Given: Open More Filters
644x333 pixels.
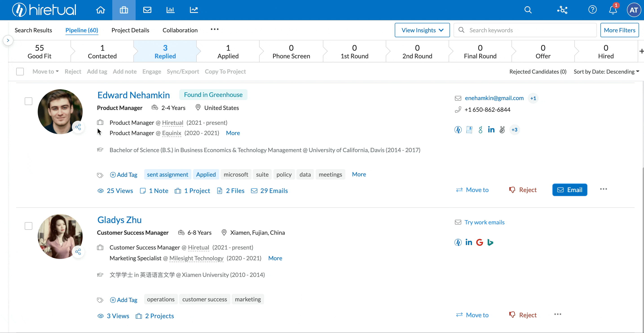Looking at the screenshot, I should tap(619, 30).
